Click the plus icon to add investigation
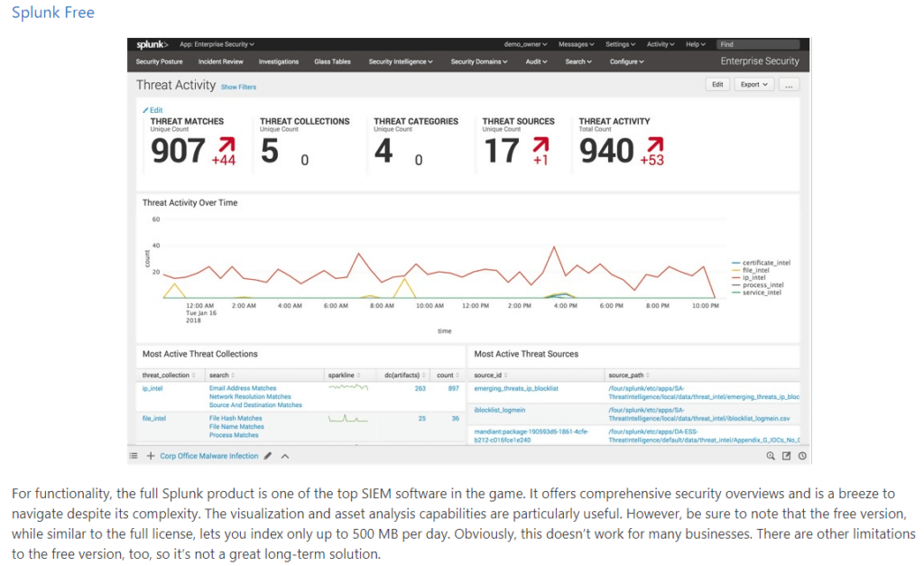Image resolution: width=924 pixels, height=566 pixels. coord(151,456)
